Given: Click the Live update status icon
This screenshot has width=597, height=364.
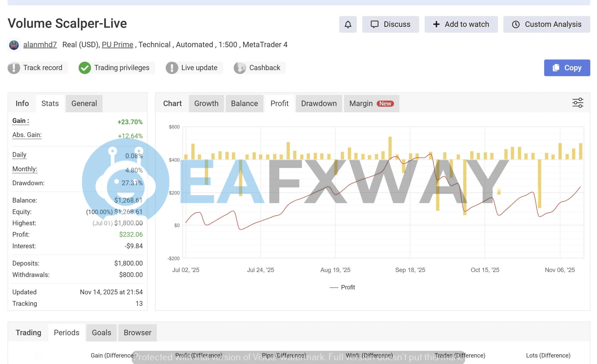Looking at the screenshot, I should click(x=172, y=68).
